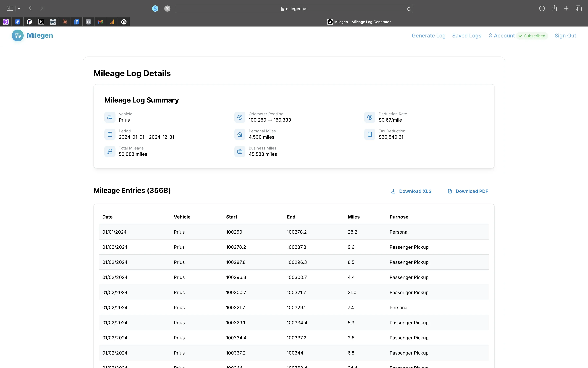
Task: Click the Subscribed status badge
Action: point(532,36)
